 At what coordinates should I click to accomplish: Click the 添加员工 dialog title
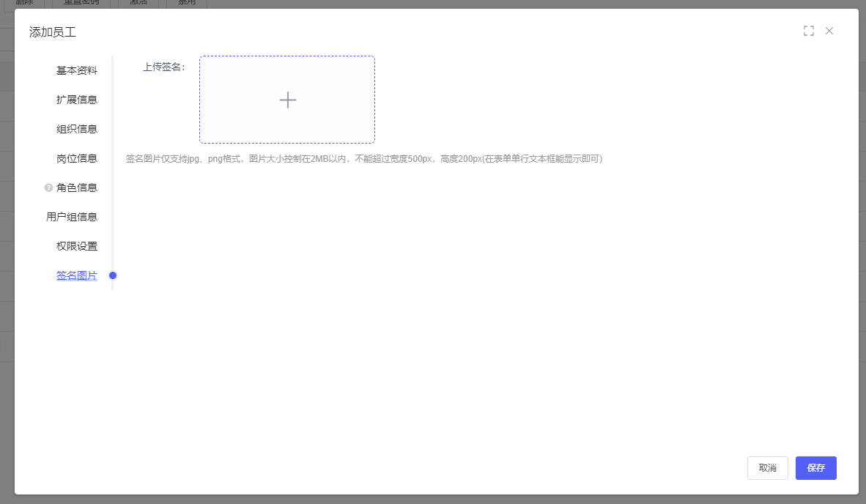tap(53, 32)
